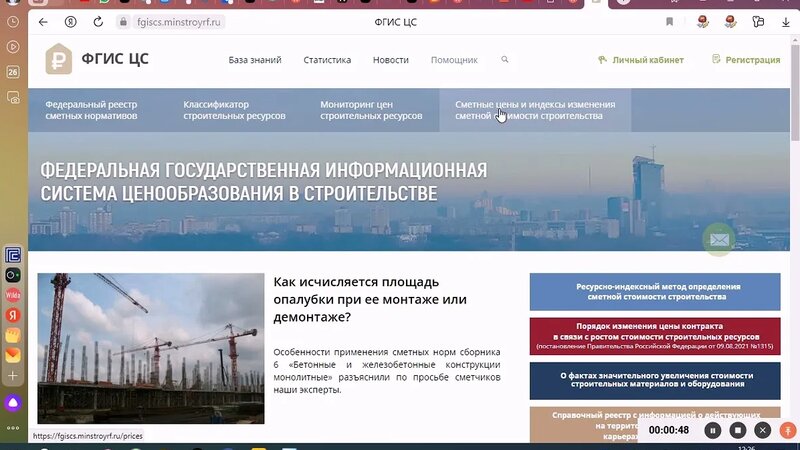
Task: Go back with the browser back arrow
Action: (x=43, y=22)
